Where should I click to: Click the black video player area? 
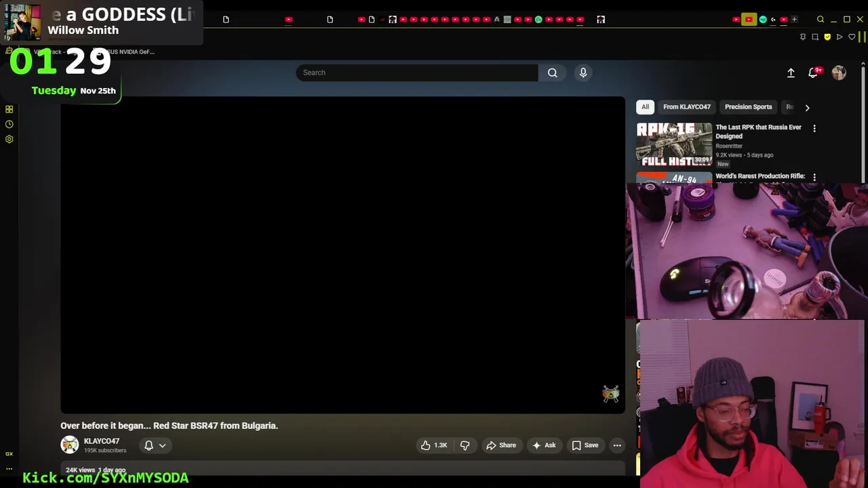(342, 255)
